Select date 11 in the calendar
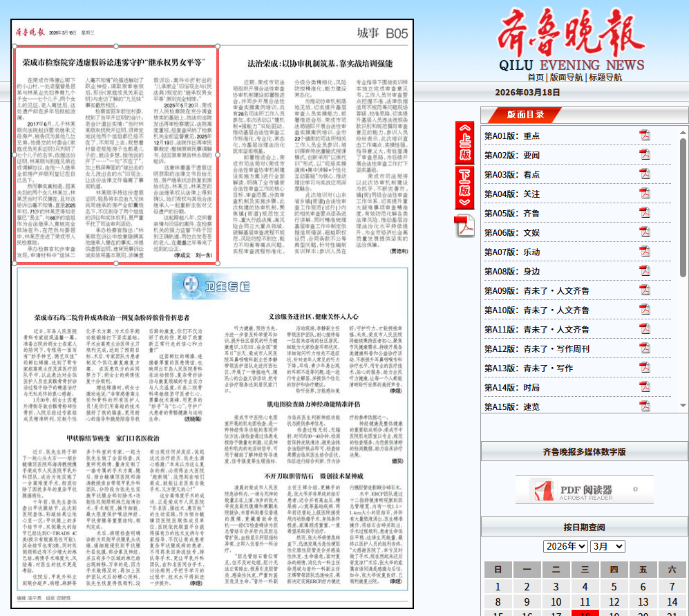The height and width of the screenshot is (616, 689). [x=585, y=602]
